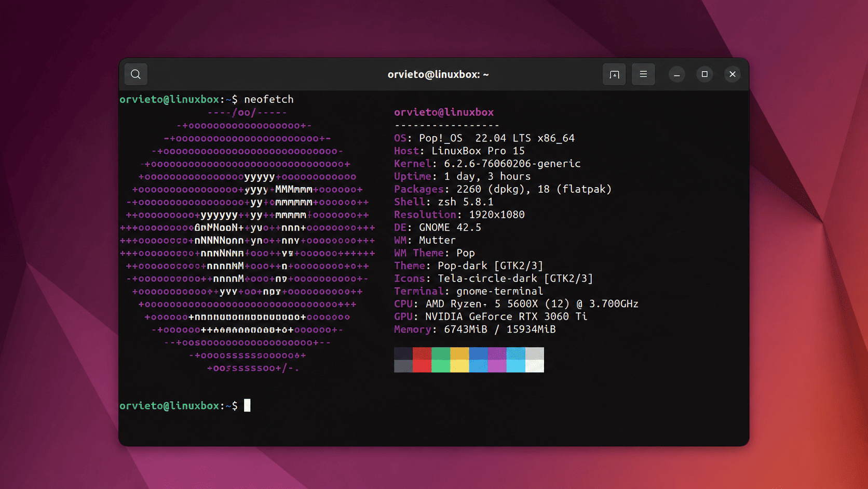Screen dimensions: 868x489
Task: Click the Terminal value 'gnome-terminal'
Action: click(500, 291)
